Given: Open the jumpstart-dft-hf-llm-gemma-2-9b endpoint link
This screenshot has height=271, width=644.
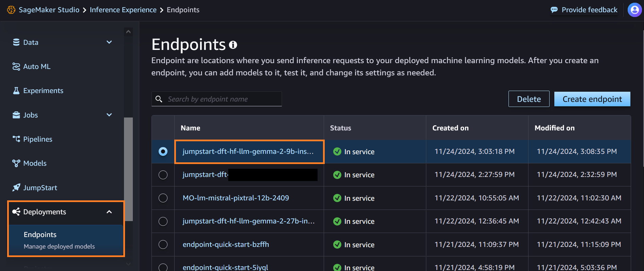Looking at the screenshot, I should [248, 151].
